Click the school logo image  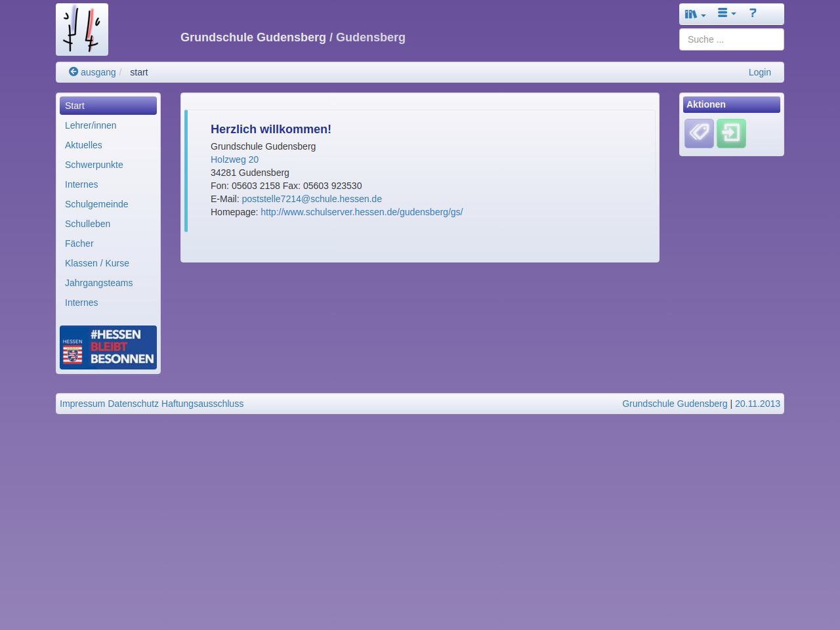(x=82, y=30)
